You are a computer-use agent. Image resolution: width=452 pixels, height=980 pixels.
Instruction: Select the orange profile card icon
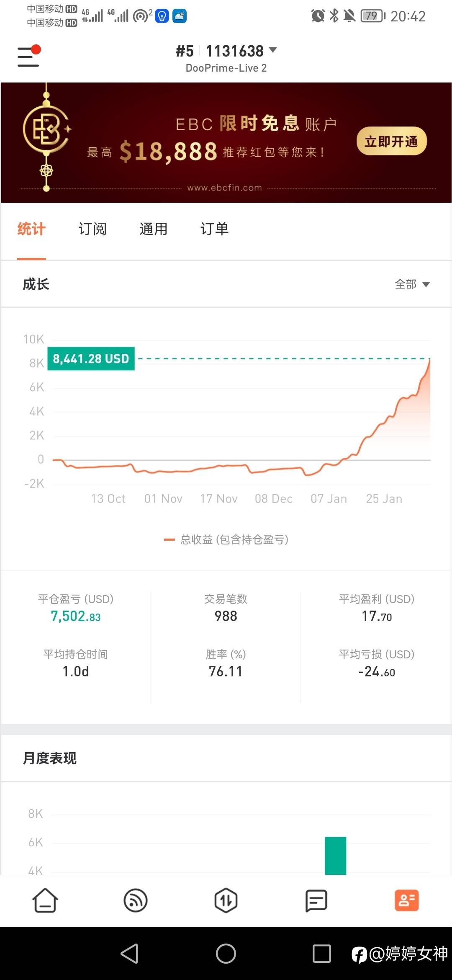407,900
